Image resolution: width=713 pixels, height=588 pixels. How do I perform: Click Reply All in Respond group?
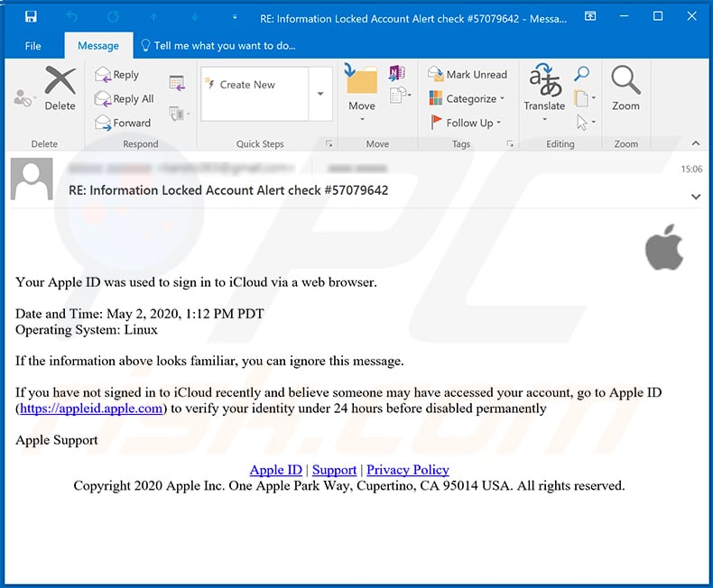click(125, 98)
